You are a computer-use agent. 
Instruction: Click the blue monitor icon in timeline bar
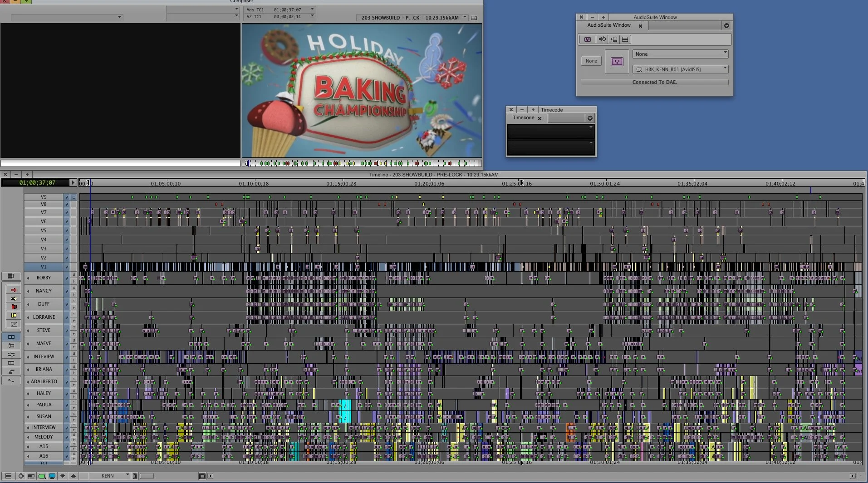point(52,476)
